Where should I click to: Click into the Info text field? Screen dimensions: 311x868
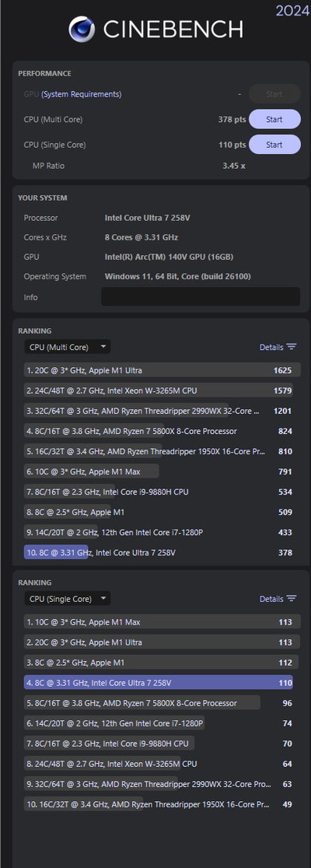(x=201, y=296)
